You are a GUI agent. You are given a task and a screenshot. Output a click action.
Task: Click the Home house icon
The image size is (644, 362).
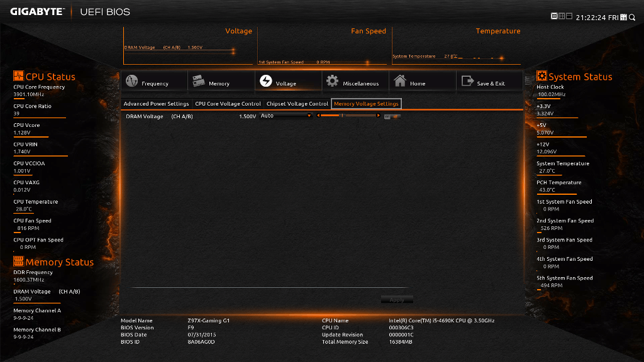coord(399,81)
